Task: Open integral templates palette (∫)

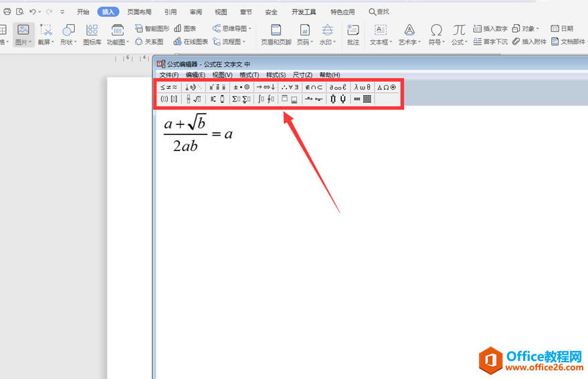Action: 266,99
